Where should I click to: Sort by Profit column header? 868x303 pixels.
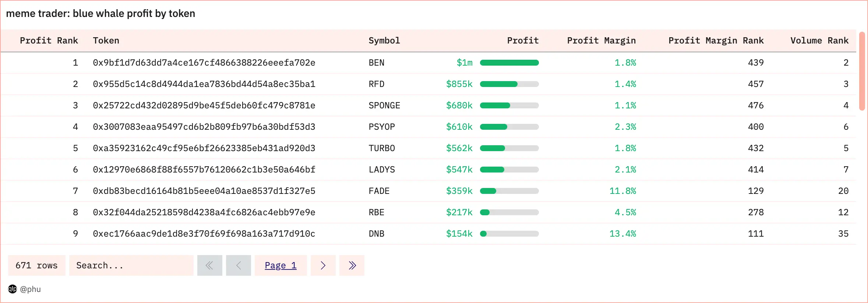[522, 41]
